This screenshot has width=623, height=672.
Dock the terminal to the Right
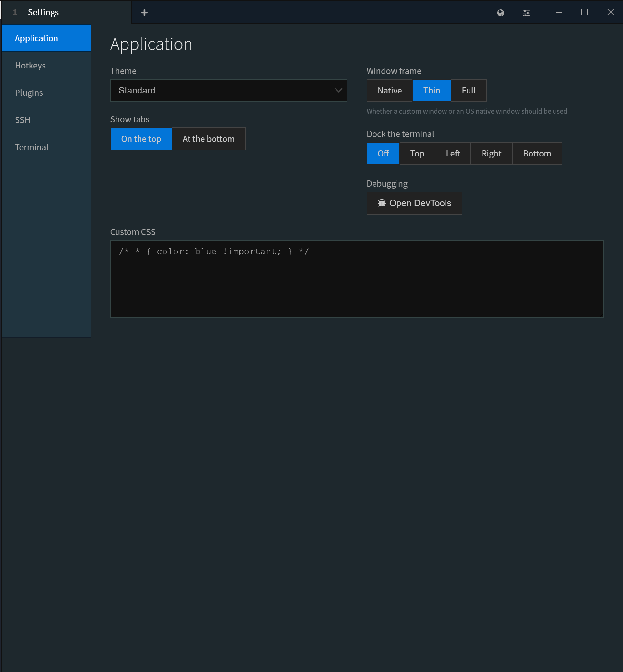[491, 154]
